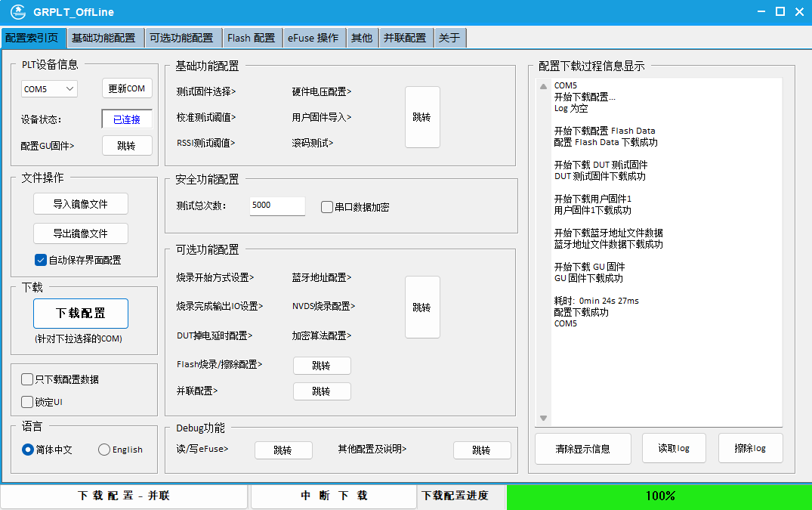
Task: Click the 测试总次数 input field
Action: (277, 206)
